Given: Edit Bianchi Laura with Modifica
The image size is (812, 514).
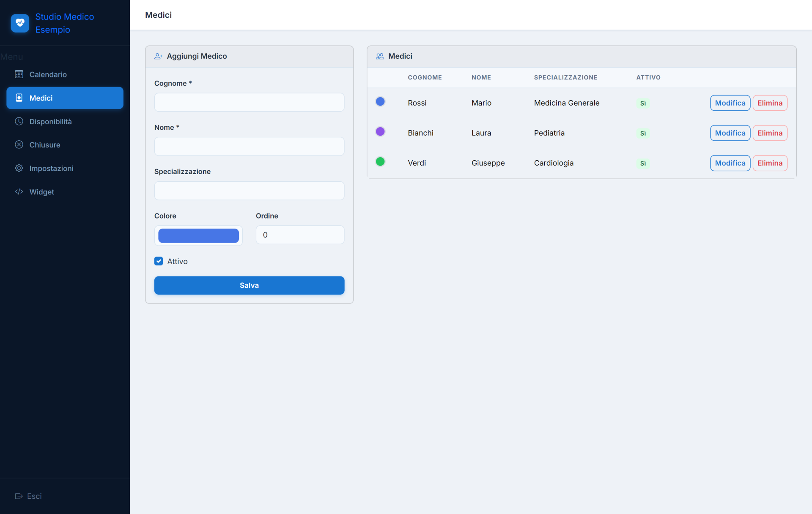Looking at the screenshot, I should 730,133.
